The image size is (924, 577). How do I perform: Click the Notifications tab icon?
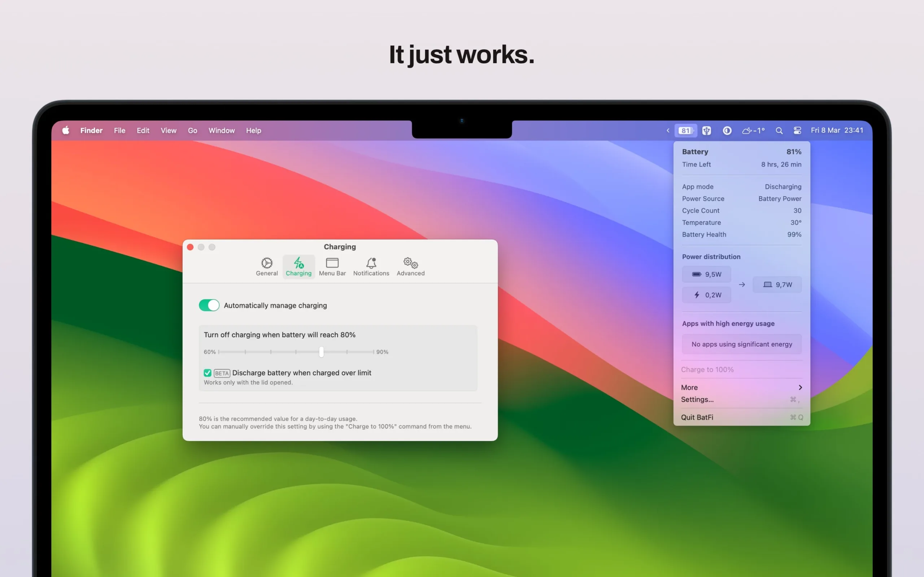[x=371, y=263]
